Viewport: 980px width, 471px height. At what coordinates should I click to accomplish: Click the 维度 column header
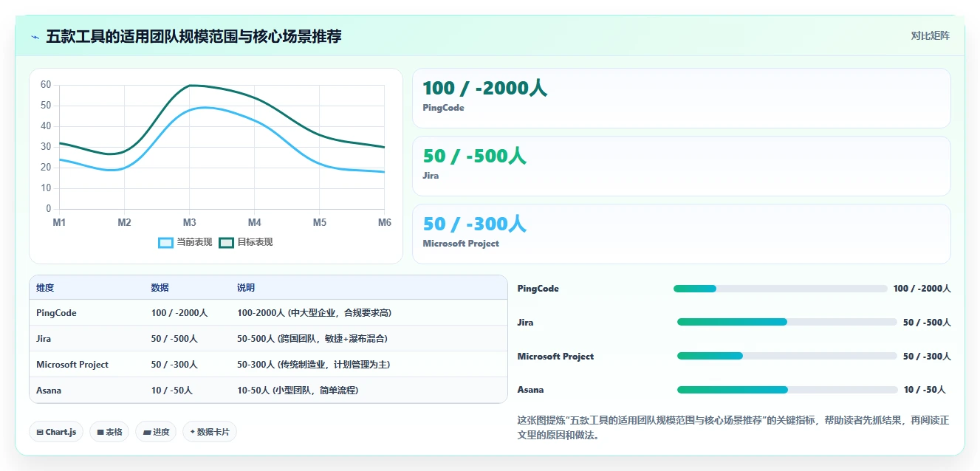point(45,288)
